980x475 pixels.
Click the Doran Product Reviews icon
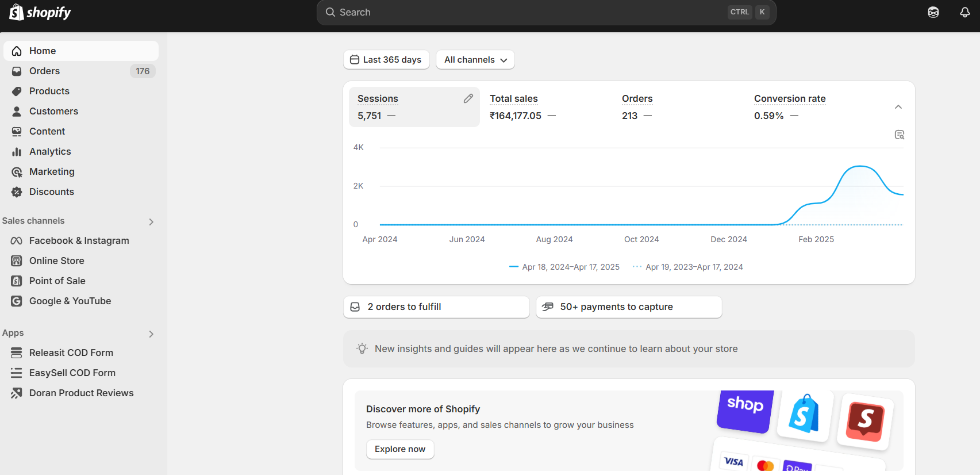(17, 393)
